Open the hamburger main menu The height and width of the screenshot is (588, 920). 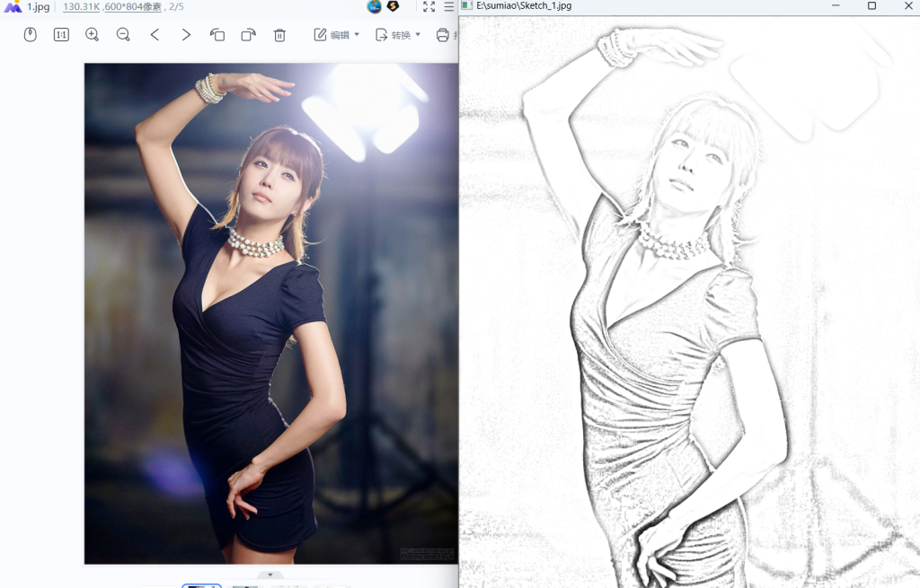(449, 6)
